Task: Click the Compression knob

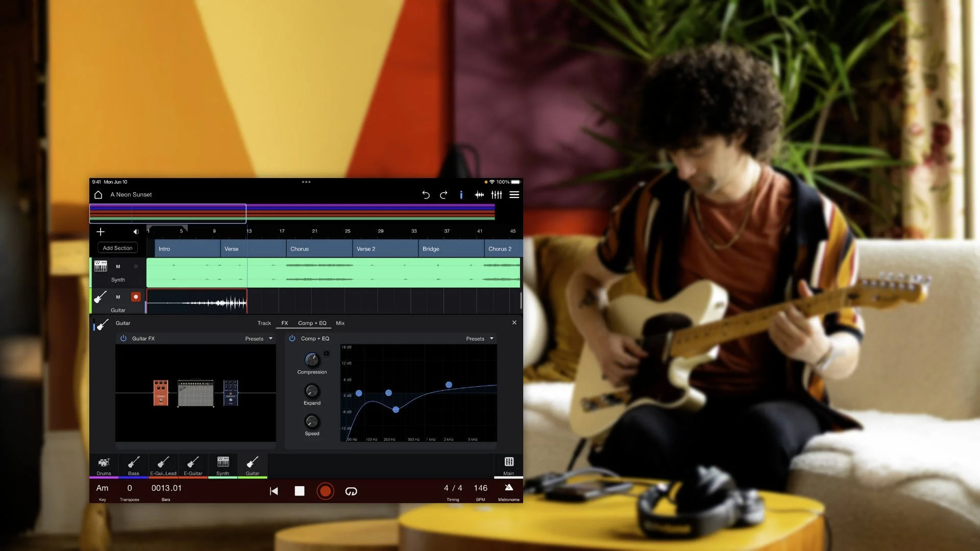Action: 312,360
